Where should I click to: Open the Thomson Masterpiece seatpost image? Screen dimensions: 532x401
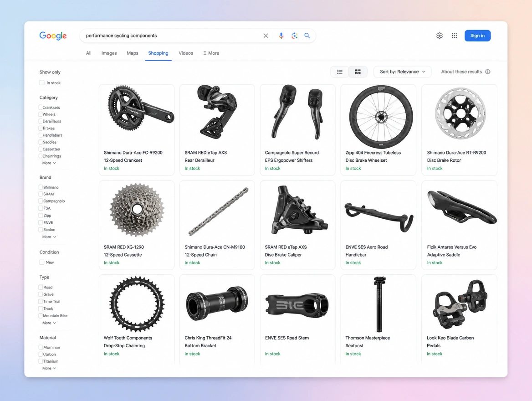tap(379, 304)
